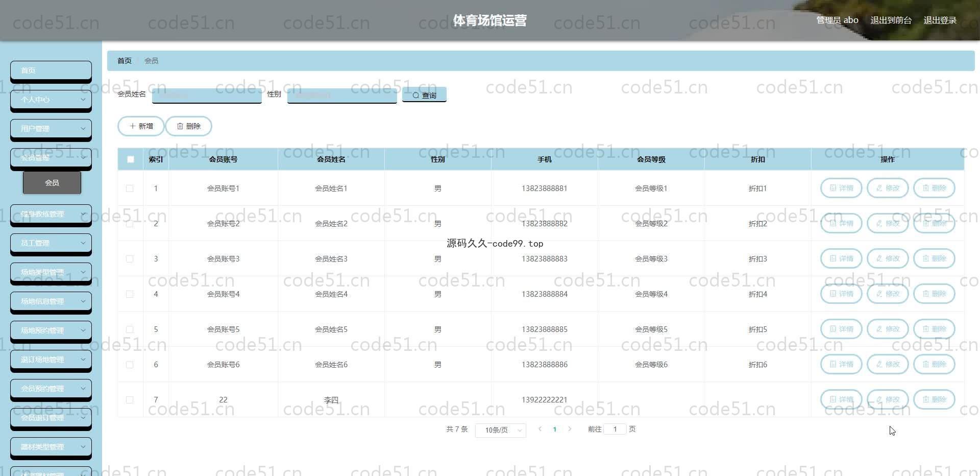Click the 新增 add button
The height and width of the screenshot is (476, 980).
pos(141,126)
